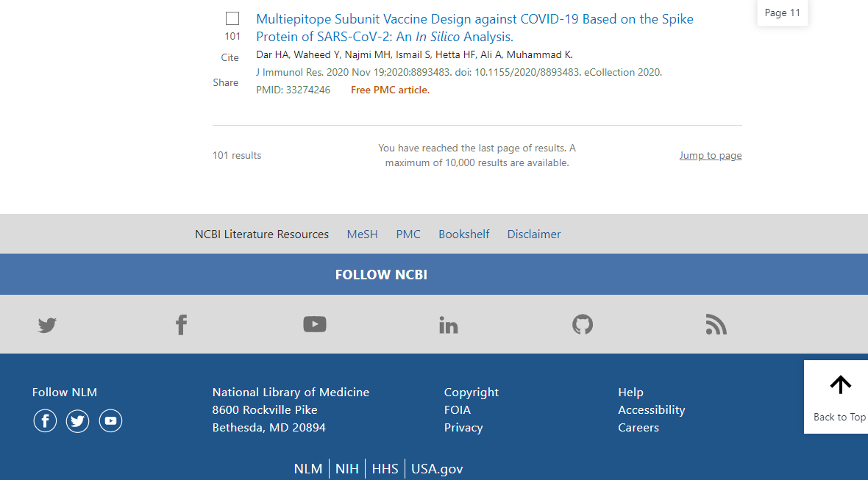Click author list starting Dar HA
868x480 pixels.
[414, 54]
